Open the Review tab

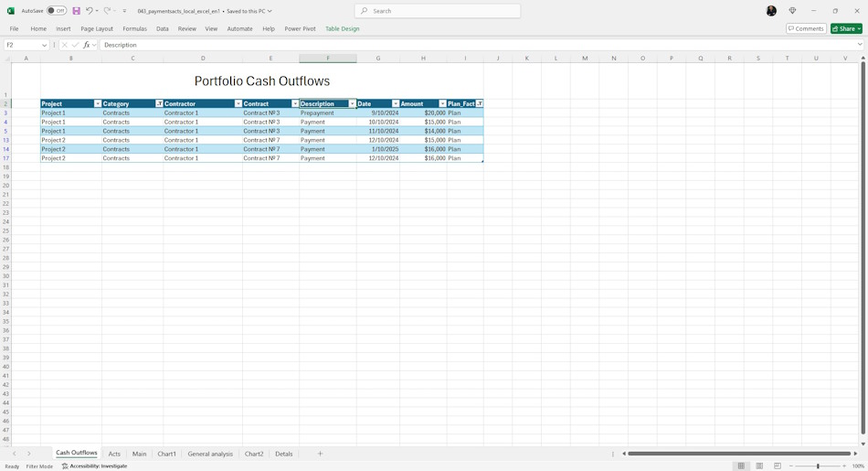tap(187, 28)
